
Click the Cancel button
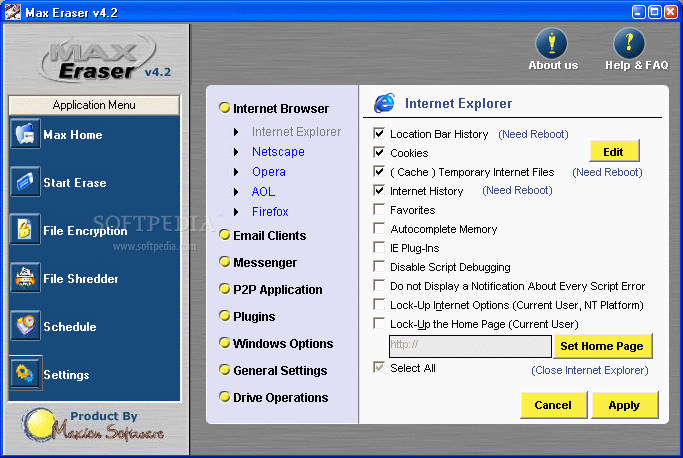pyautogui.click(x=554, y=405)
